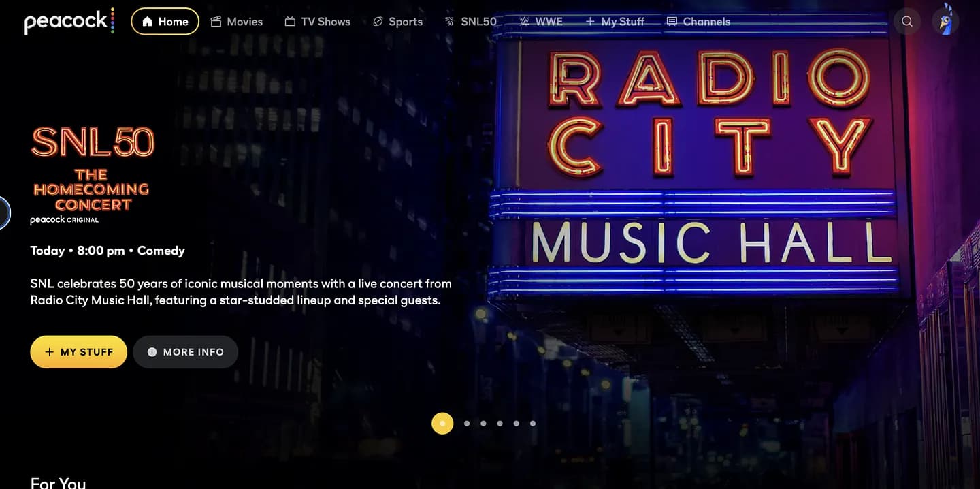The width and height of the screenshot is (980, 489).
Task: Select the second carousel dot
Action: coord(467,423)
